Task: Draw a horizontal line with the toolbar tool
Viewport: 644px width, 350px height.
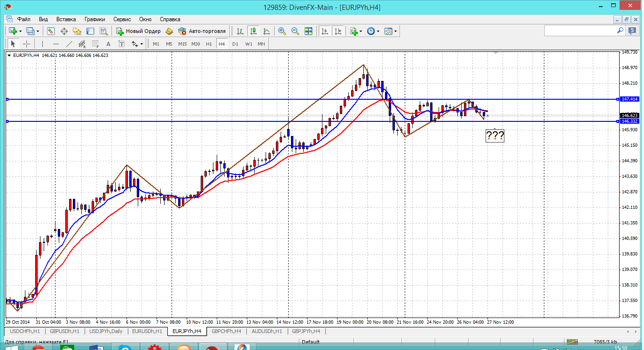Action: 56,44
